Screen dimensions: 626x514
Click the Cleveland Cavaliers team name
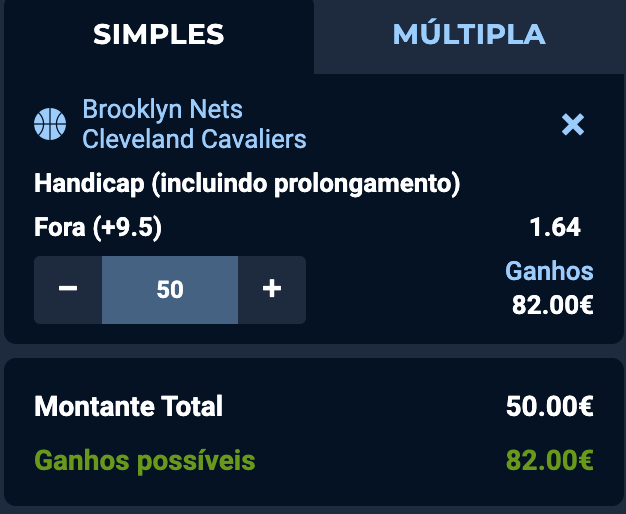point(194,139)
